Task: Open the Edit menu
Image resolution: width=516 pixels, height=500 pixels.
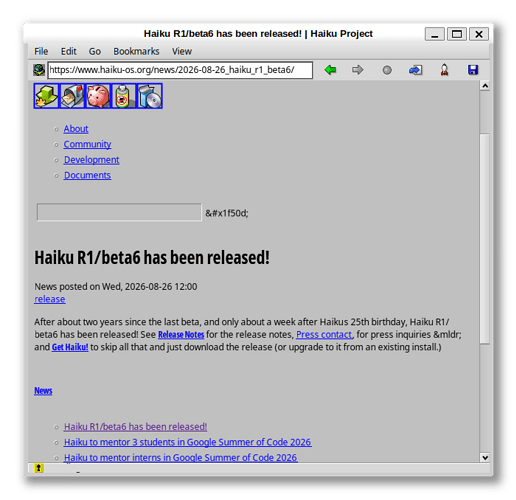Action: pos(68,51)
